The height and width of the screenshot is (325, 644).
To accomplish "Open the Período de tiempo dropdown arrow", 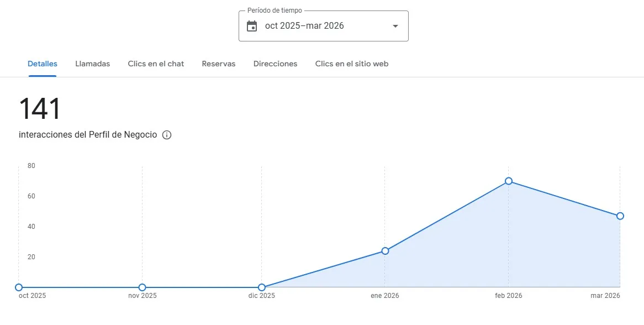I will click(394, 25).
